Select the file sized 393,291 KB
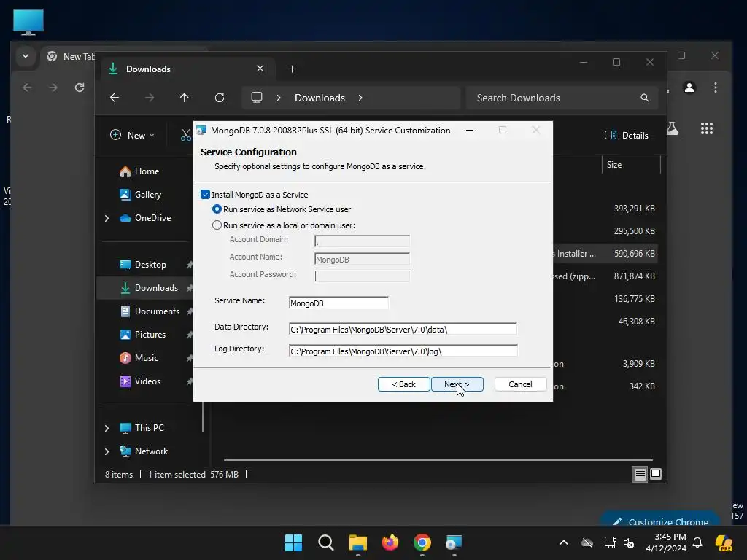The image size is (747, 560). (634, 208)
